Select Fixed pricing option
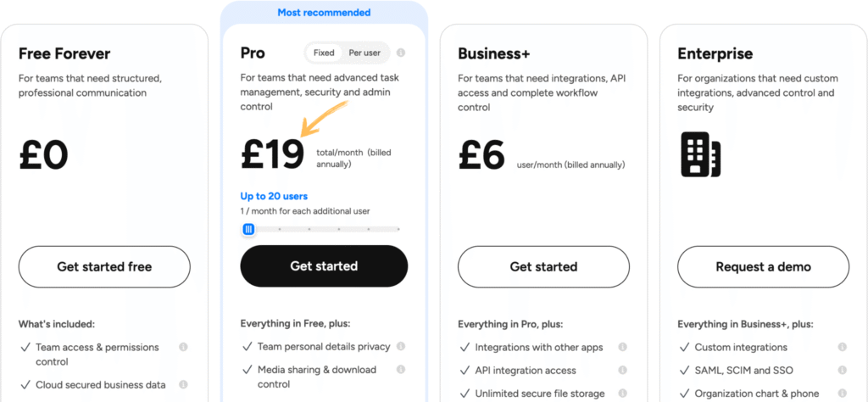The height and width of the screenshot is (402, 868). (324, 53)
